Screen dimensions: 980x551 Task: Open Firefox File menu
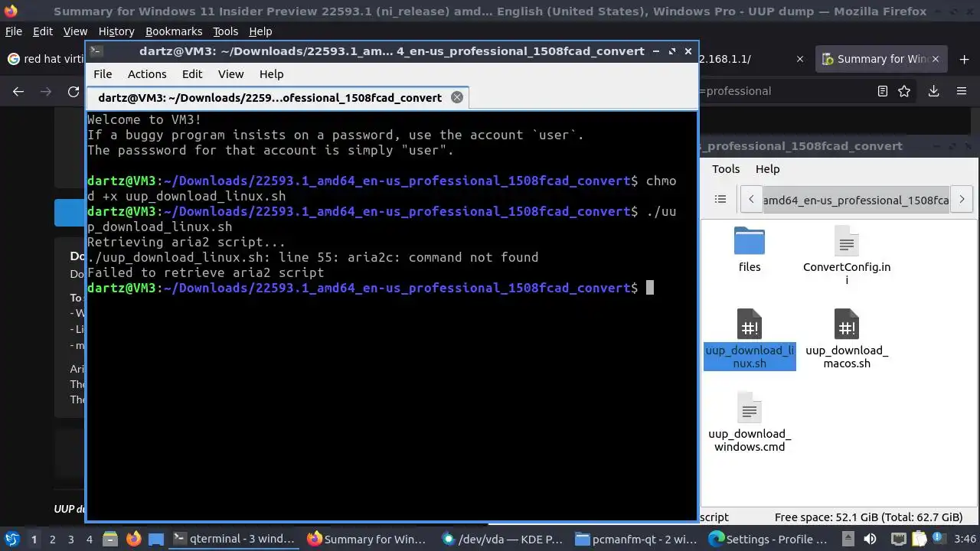tap(14, 31)
